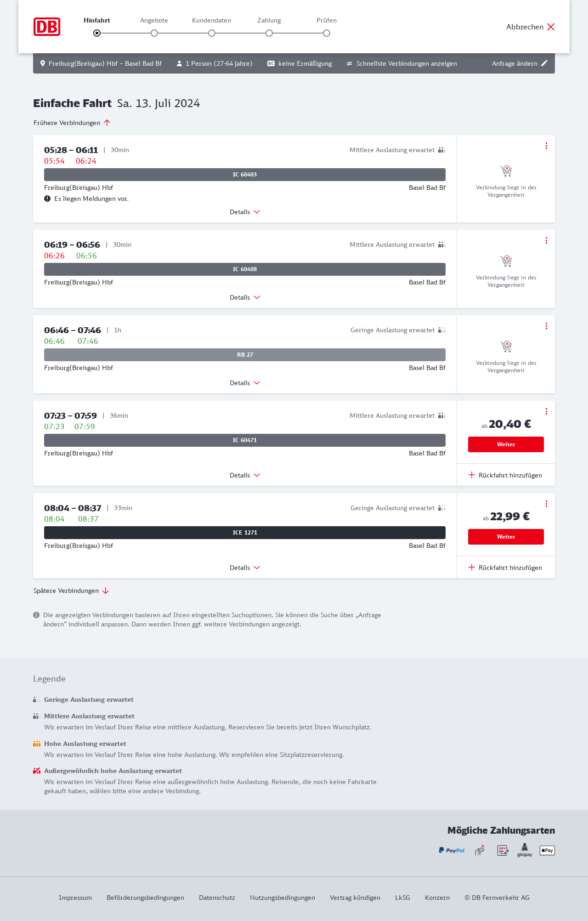Screen dimensions: 588x921
Task: Open the Impressum footer link
Action: tap(75, 898)
